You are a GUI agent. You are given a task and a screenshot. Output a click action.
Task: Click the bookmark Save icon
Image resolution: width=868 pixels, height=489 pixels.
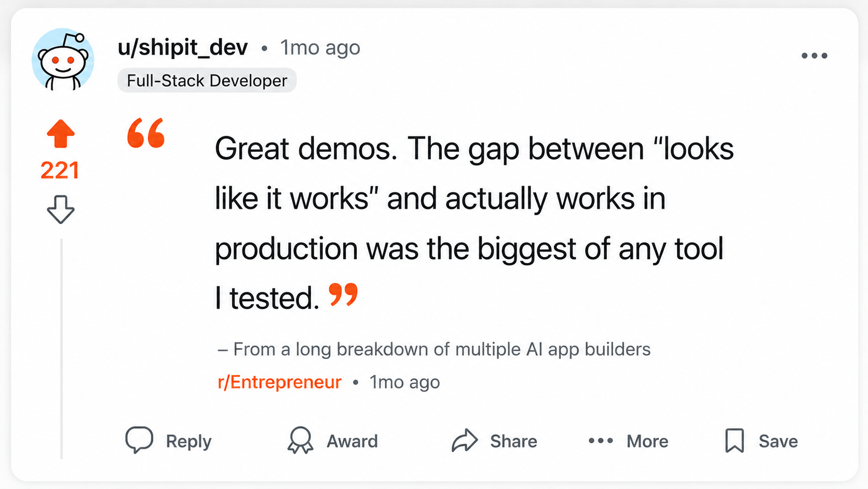[735, 441]
